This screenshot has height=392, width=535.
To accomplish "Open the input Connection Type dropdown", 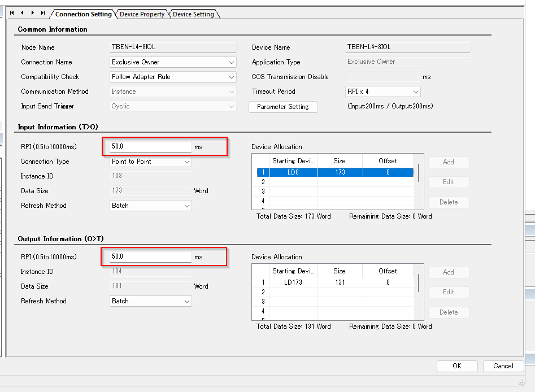I will pyautogui.click(x=150, y=162).
